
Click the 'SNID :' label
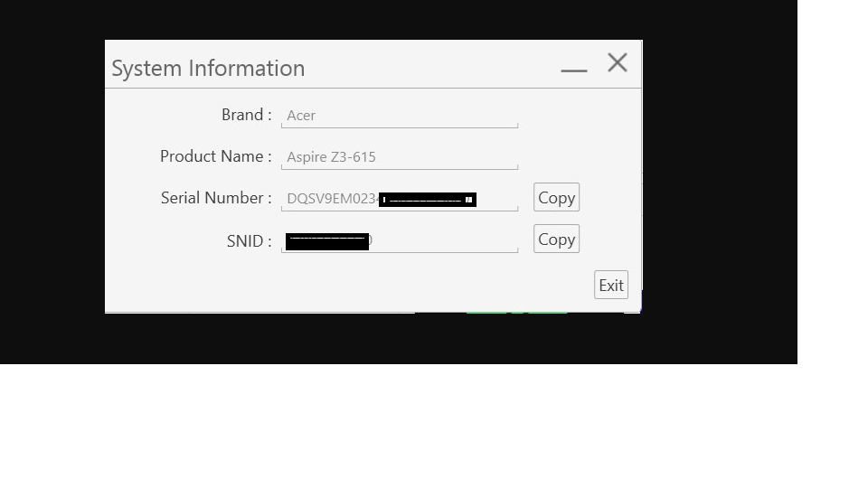tap(250, 241)
